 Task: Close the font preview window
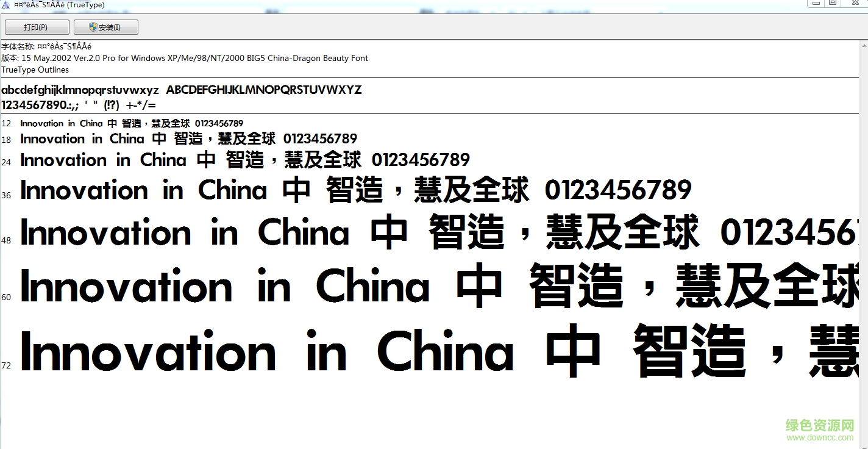point(855,3)
